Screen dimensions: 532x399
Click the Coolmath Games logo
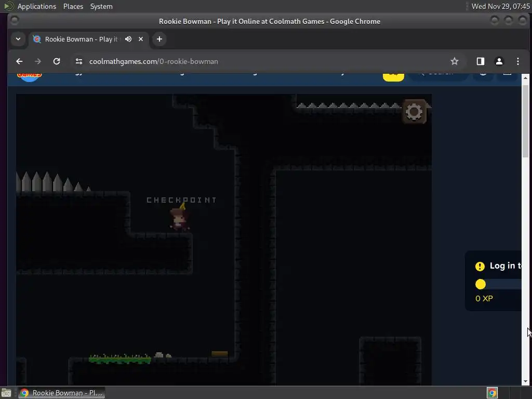point(30,77)
